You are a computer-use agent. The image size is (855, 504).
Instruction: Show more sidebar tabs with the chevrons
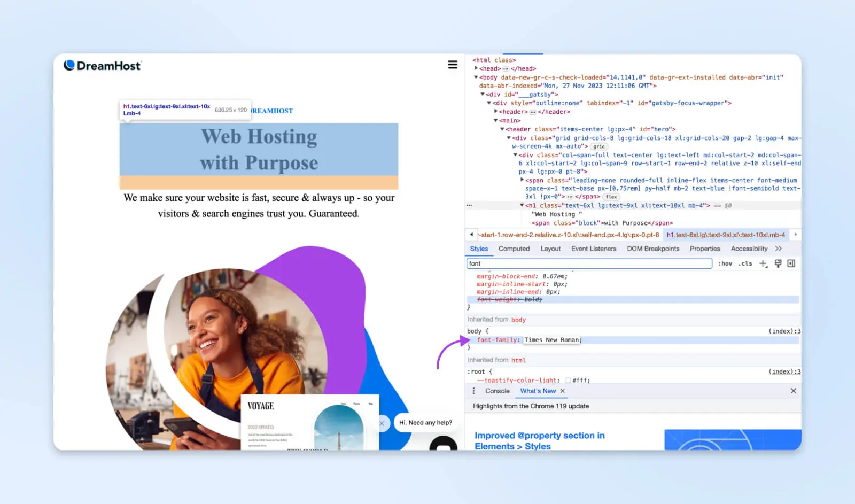pos(779,249)
